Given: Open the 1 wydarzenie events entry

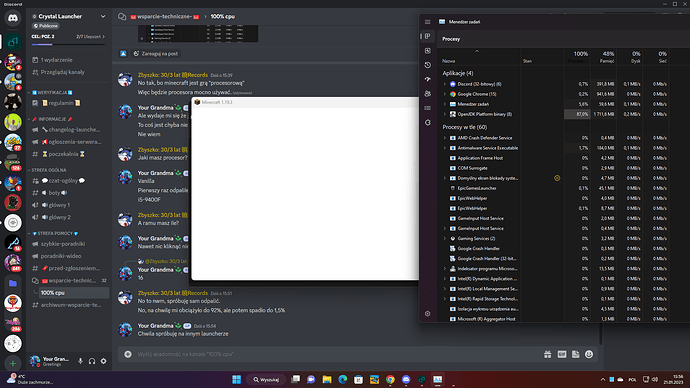Looking at the screenshot, I should pyautogui.click(x=56, y=60).
